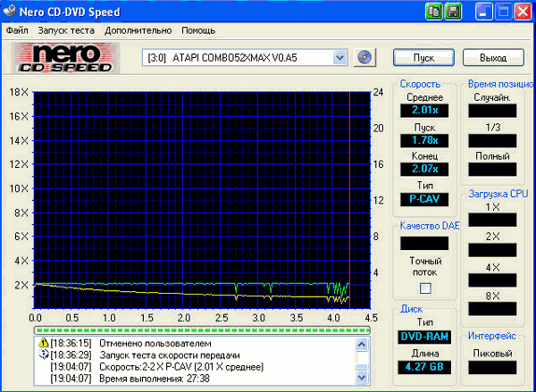Open the Дополнительно menu
Viewport: 536px width, 392px height.
[138, 30]
